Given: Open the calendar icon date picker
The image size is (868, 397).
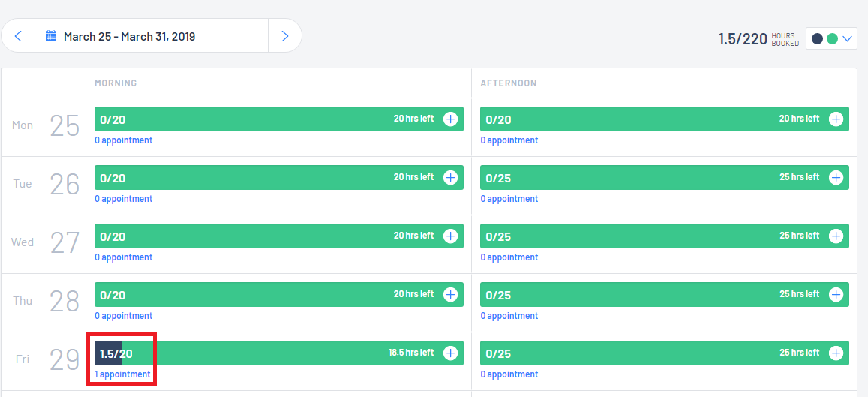Looking at the screenshot, I should click(51, 36).
